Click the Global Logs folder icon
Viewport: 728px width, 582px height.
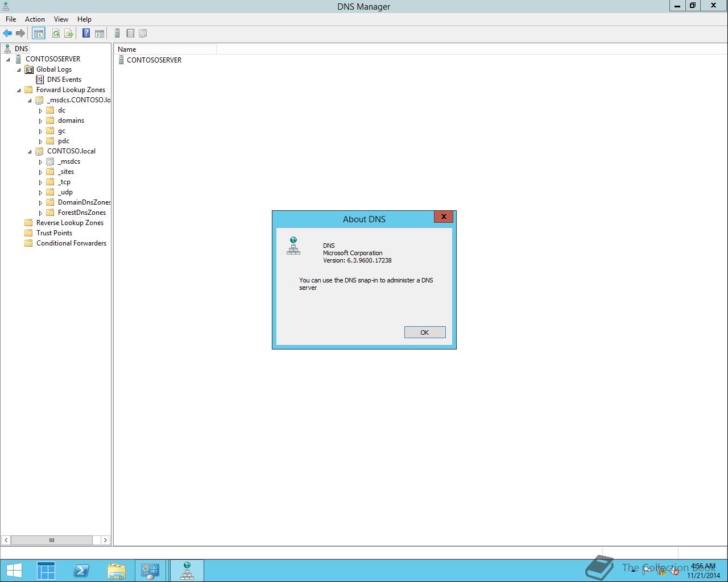(29, 69)
